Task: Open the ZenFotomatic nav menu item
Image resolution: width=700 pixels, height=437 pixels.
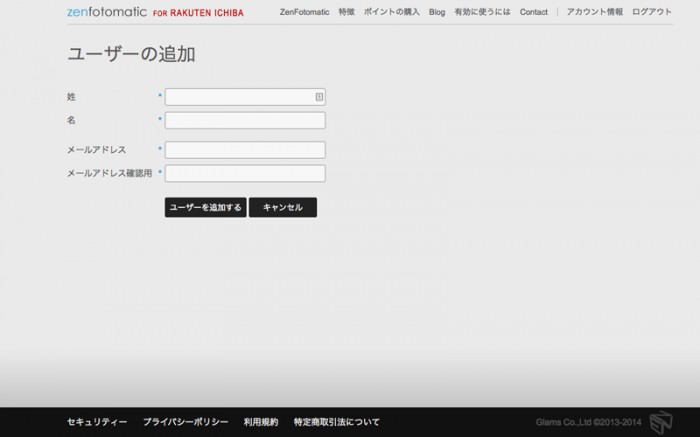Action: [x=304, y=12]
